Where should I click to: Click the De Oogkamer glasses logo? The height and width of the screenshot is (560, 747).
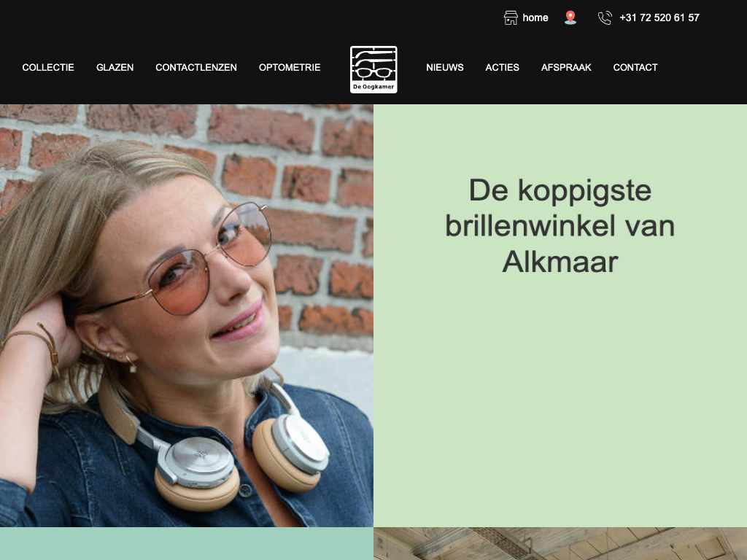[373, 69]
